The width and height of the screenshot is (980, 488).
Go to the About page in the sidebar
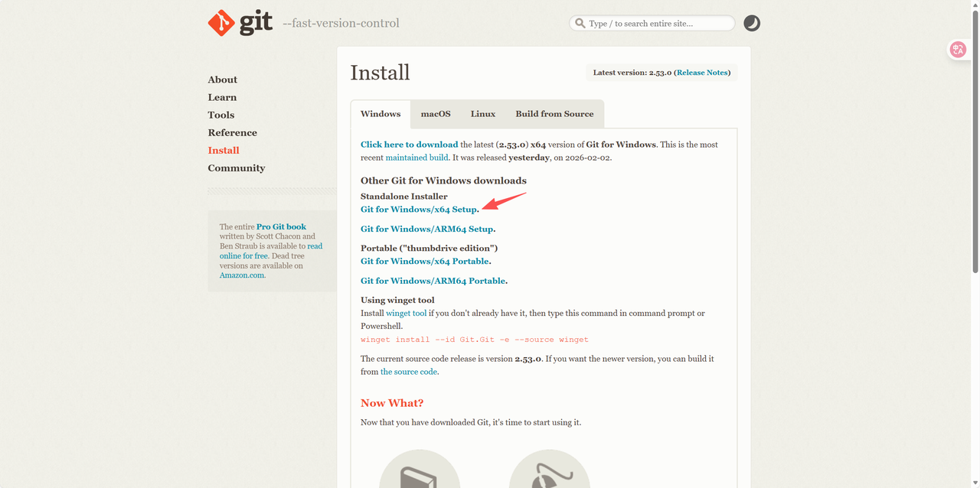pos(222,80)
